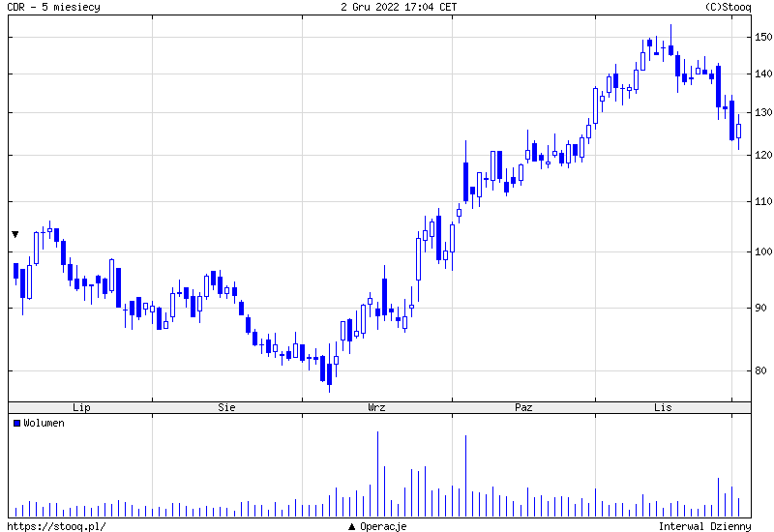Click the 90 price axis label
This screenshot has height=532, width=774.
coord(760,309)
